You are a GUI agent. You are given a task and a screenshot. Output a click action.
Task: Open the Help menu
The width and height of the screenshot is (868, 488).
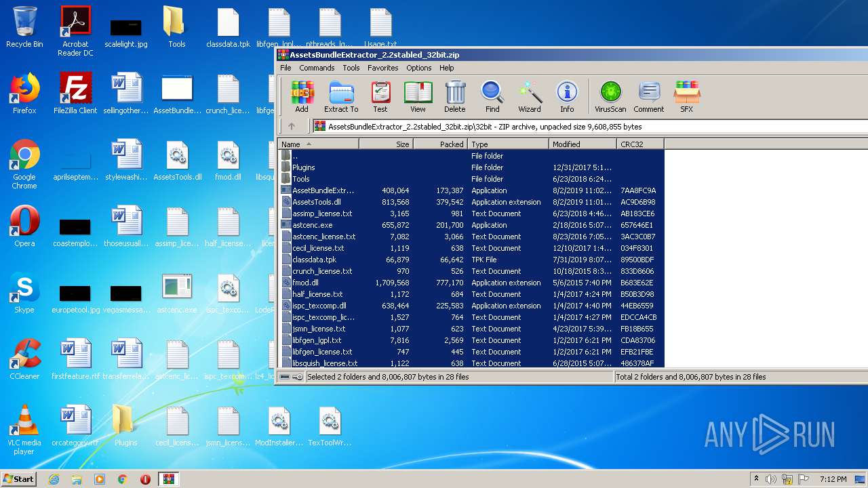447,68
